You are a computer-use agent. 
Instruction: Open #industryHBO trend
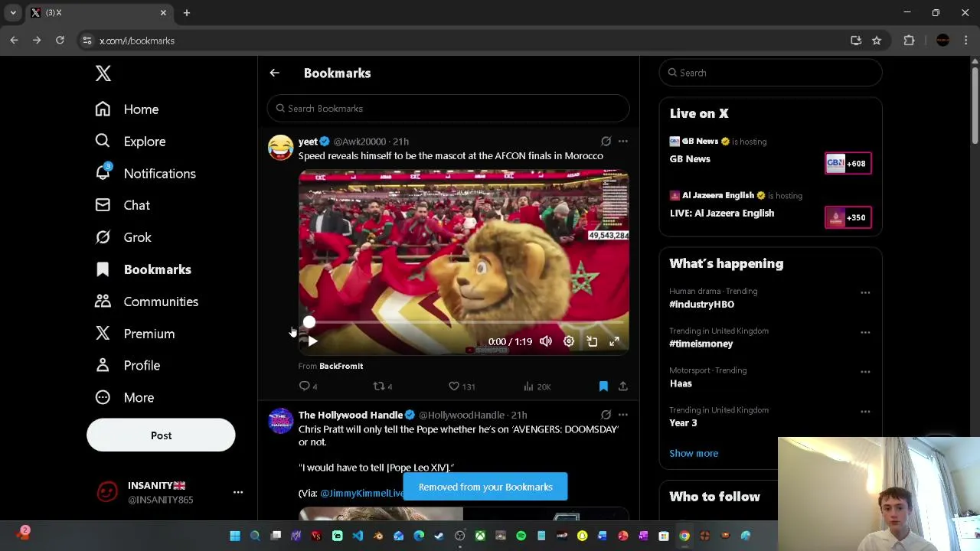702,305
